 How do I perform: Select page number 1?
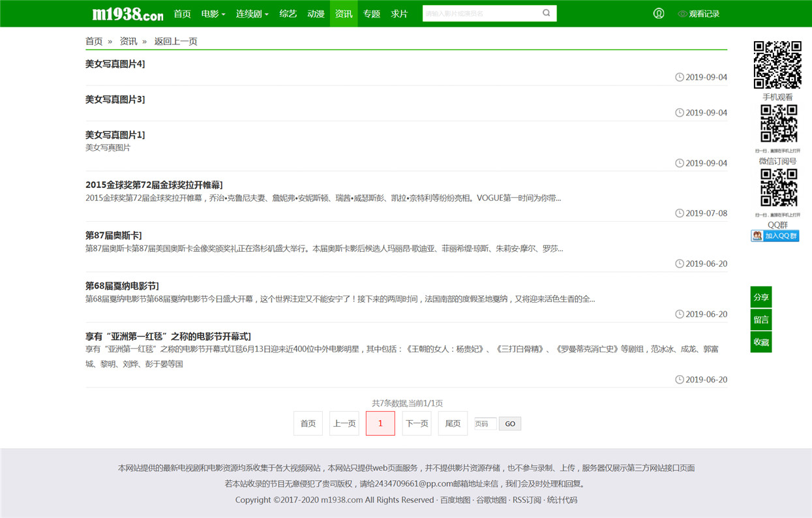point(380,423)
